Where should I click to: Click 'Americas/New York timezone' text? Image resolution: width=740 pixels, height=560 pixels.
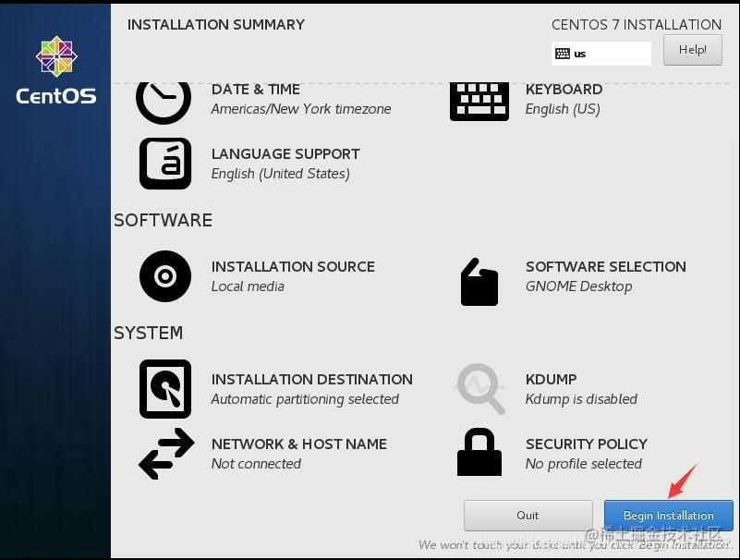coord(301,109)
